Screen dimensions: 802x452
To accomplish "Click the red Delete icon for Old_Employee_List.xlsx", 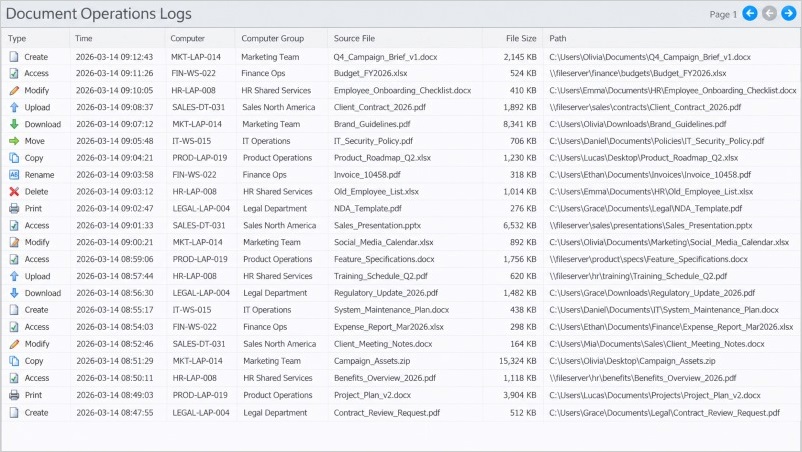I will (x=14, y=192).
